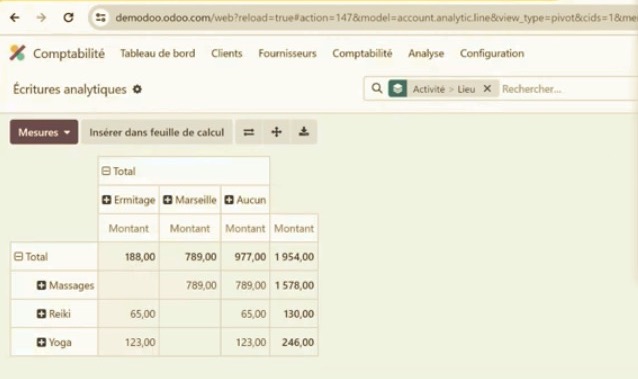This screenshot has width=638, height=379.
Task: Open the Comptabilité top menu item
Action: pos(362,53)
